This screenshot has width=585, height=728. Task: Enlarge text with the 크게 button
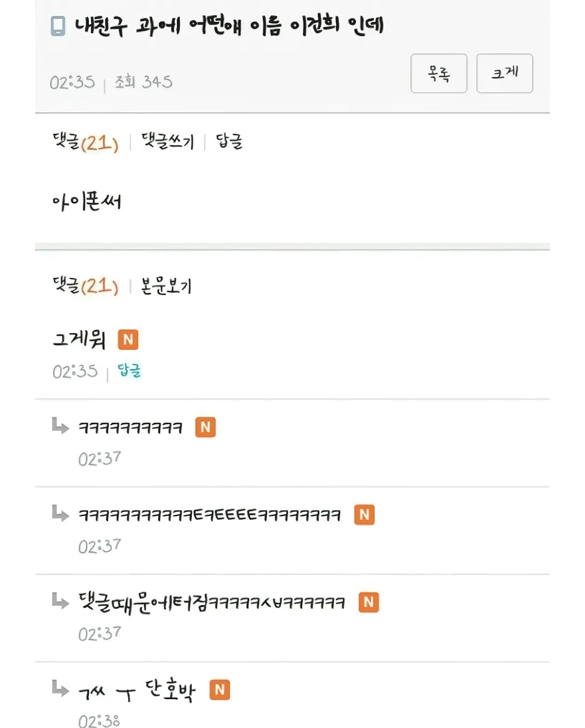[x=505, y=73]
